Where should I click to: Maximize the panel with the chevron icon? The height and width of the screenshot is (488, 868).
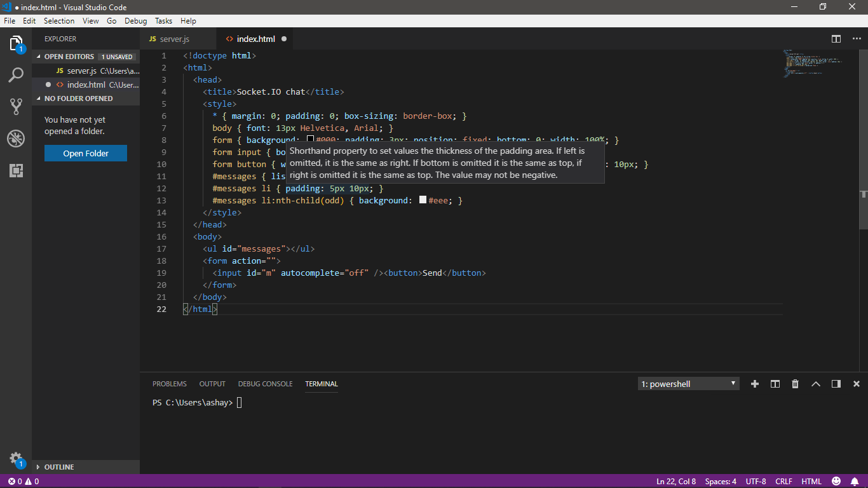coord(816,384)
